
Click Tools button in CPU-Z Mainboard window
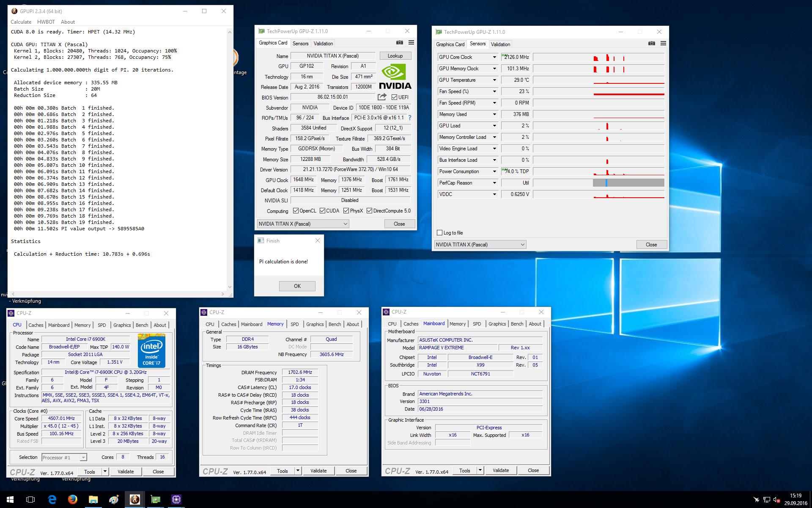[464, 470]
